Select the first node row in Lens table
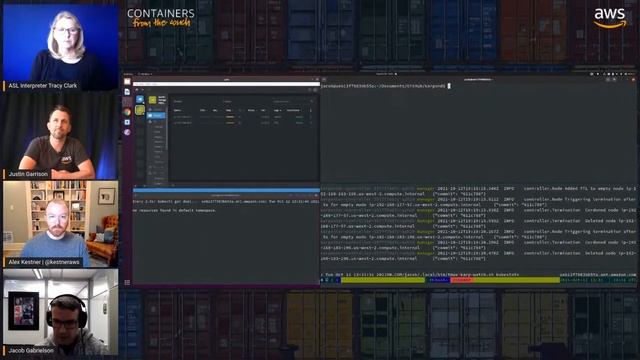 [243, 117]
